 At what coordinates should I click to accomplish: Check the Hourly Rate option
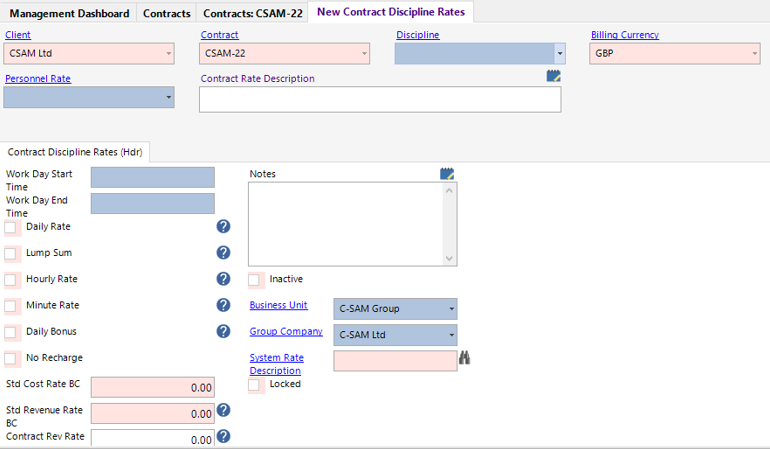(10, 280)
